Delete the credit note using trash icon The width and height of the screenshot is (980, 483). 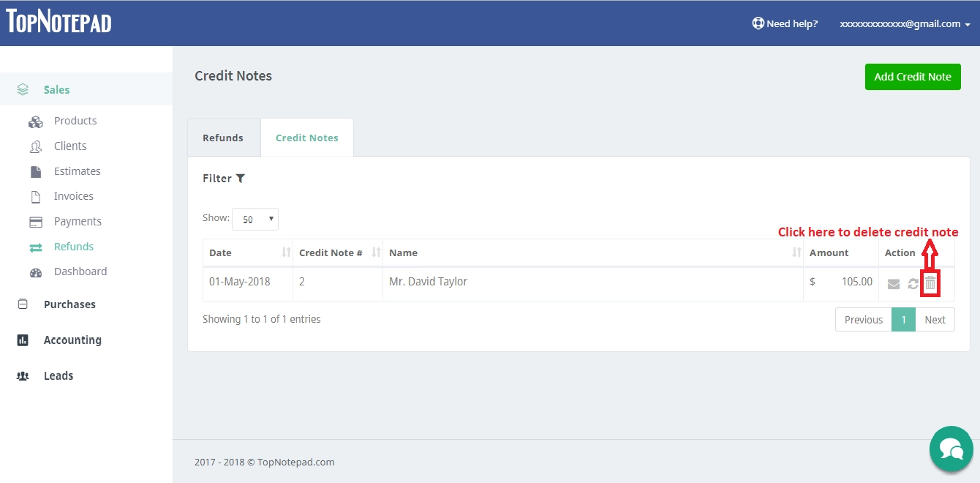point(930,283)
